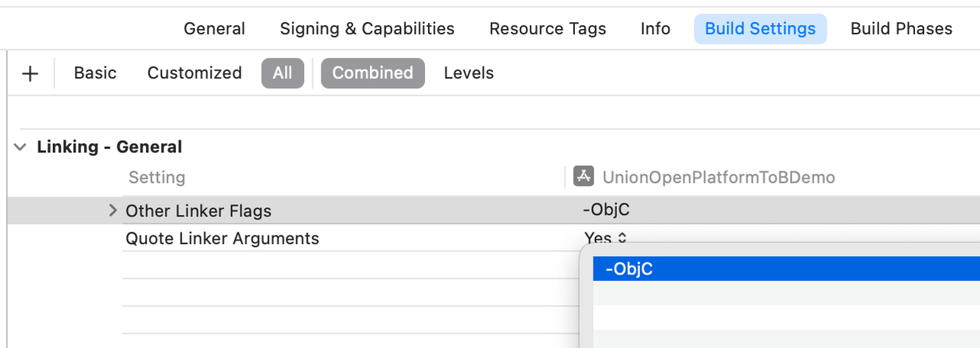Switch to the Resource Tags tab

coord(547,29)
